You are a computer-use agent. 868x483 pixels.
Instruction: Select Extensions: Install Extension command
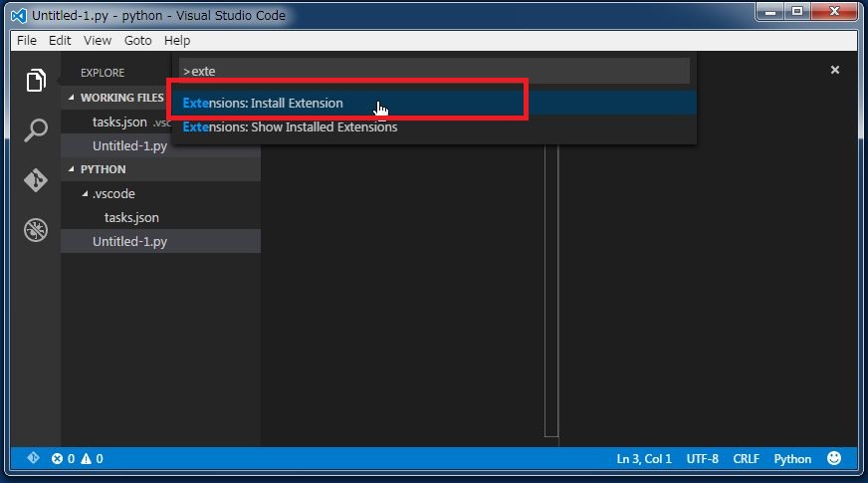tap(434, 103)
